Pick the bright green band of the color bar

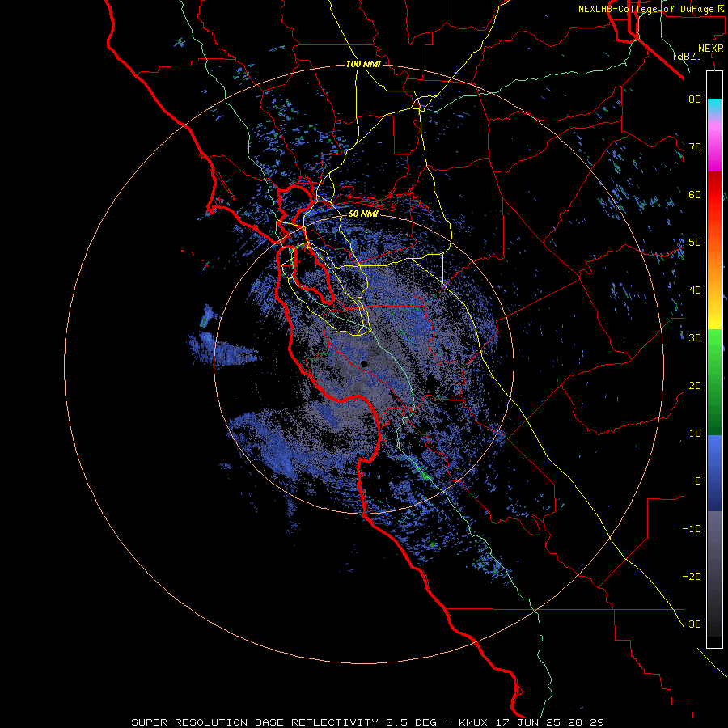pyautogui.click(x=714, y=348)
